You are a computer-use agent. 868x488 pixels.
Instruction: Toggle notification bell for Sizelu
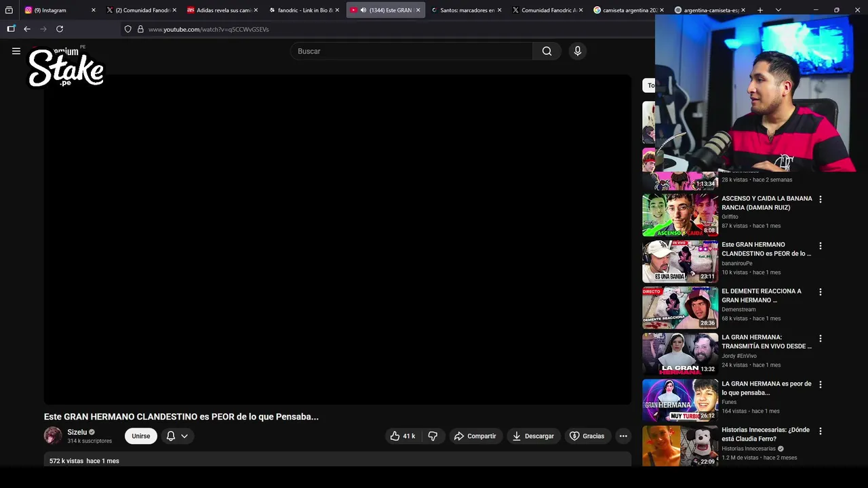[x=171, y=436]
